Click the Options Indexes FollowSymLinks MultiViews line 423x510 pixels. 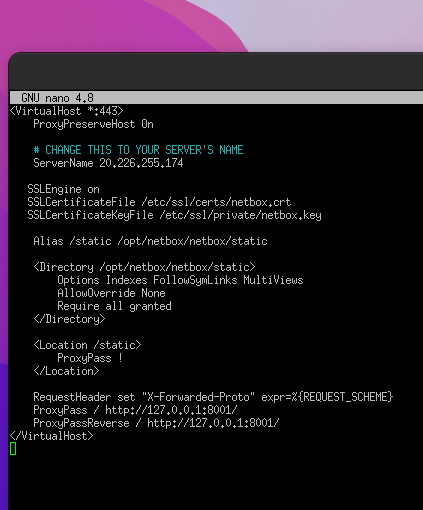(x=180, y=280)
